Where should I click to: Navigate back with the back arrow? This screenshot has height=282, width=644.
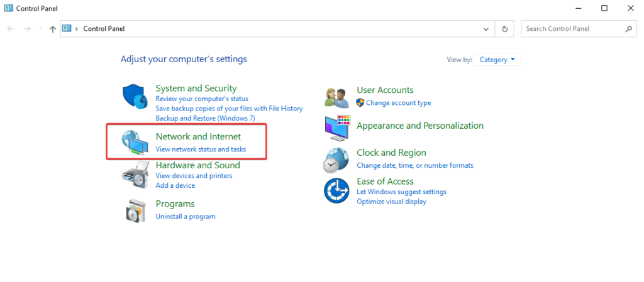pyautogui.click(x=11, y=29)
